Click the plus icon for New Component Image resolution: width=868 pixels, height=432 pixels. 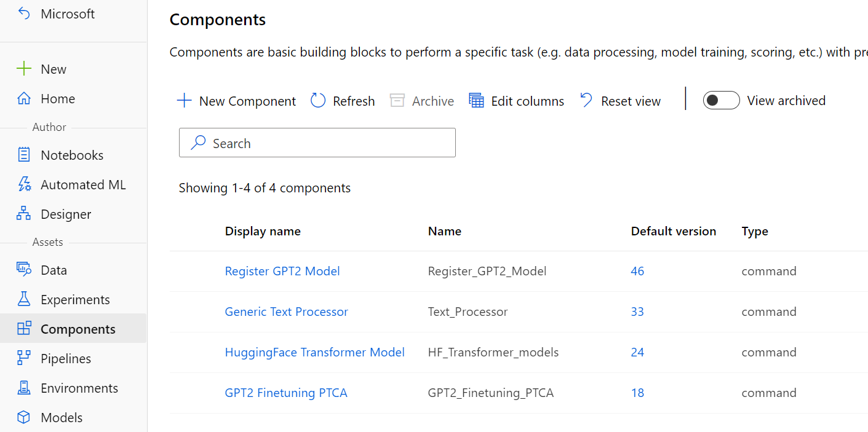(x=184, y=101)
